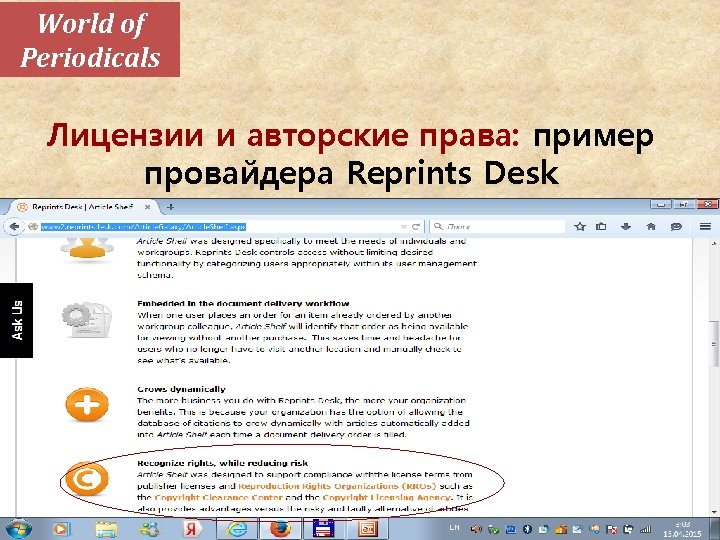The width and height of the screenshot is (720, 540).
Task: Open Windows Media Player from taskbar
Action: coord(61,529)
